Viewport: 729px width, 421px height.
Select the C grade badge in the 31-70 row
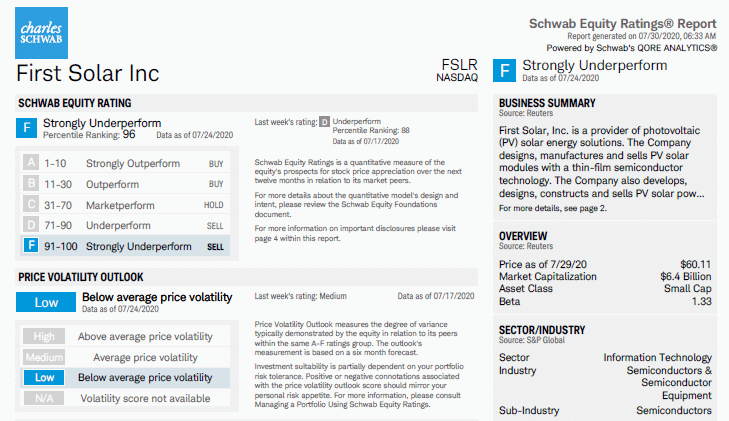coord(31,204)
